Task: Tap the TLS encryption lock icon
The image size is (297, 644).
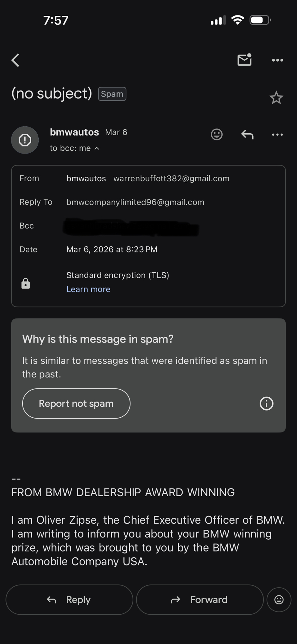Action: (25, 283)
